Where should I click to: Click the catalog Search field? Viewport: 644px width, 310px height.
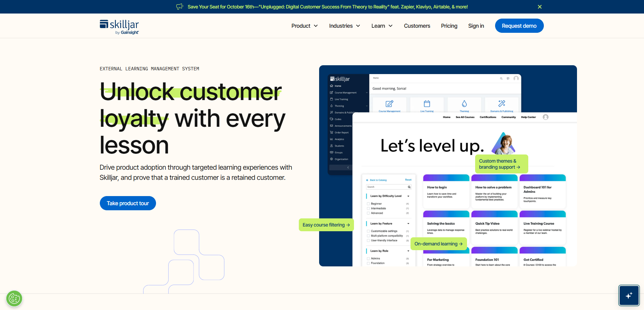tap(388, 187)
